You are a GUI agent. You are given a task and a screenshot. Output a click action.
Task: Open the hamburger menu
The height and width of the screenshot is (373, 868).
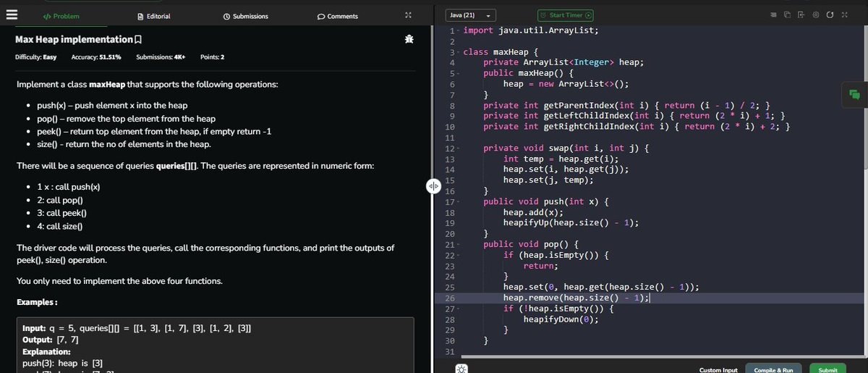click(x=12, y=15)
